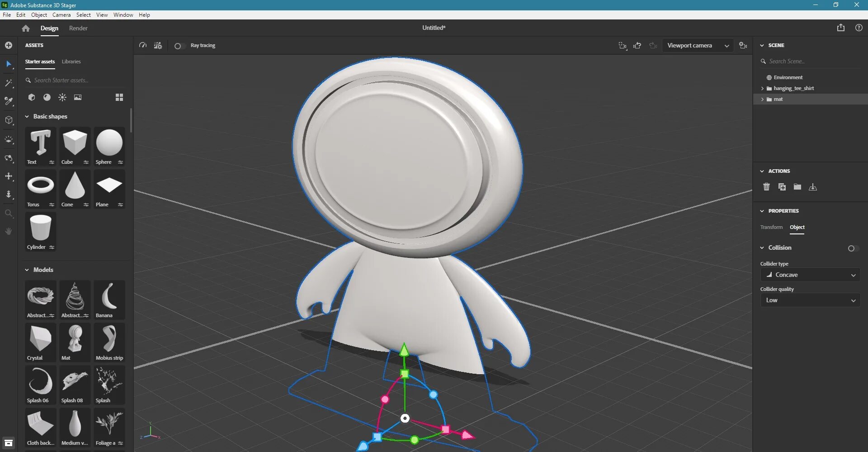
Task: Open viewport display settings icon
Action: click(x=158, y=45)
